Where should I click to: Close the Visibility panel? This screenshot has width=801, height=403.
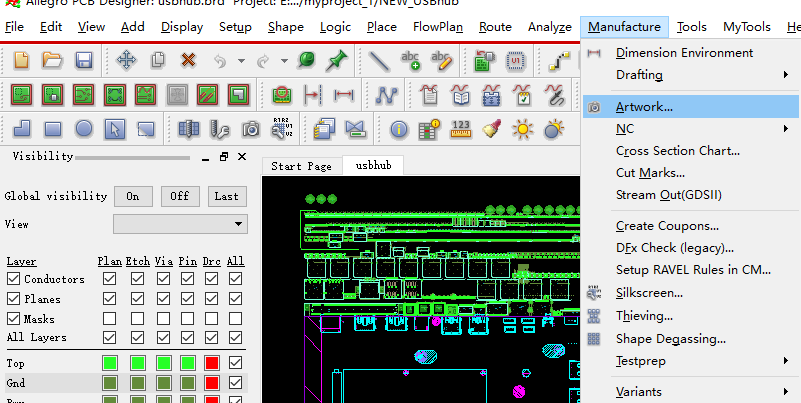tap(242, 157)
